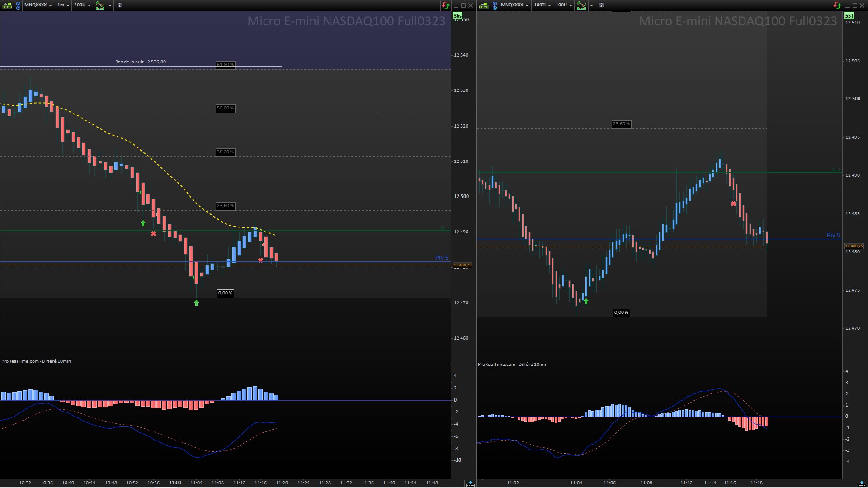Screen dimensions: 868x488
Task: Click the red-green refresh arrows on right chart
Action: click(x=837, y=5)
